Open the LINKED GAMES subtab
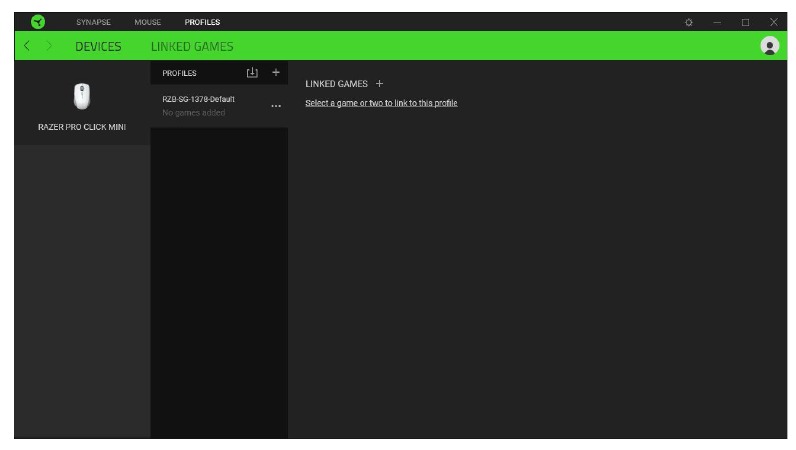 pyautogui.click(x=192, y=46)
